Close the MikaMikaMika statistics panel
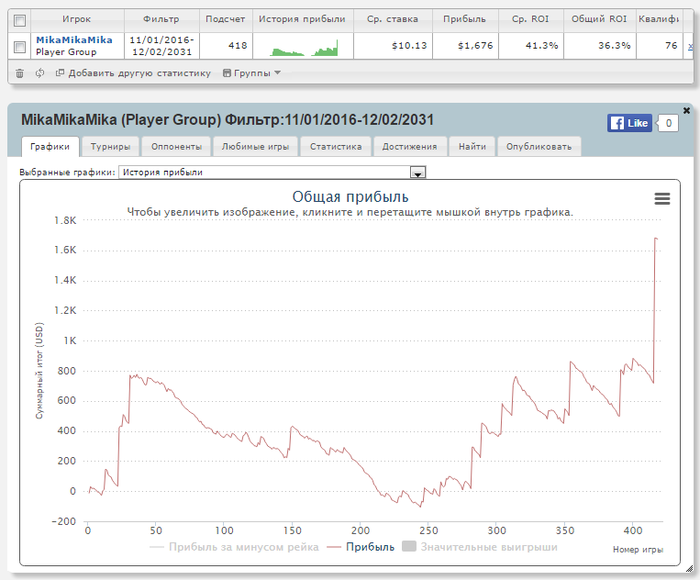Viewport: 700px width, 580px height. [x=687, y=110]
